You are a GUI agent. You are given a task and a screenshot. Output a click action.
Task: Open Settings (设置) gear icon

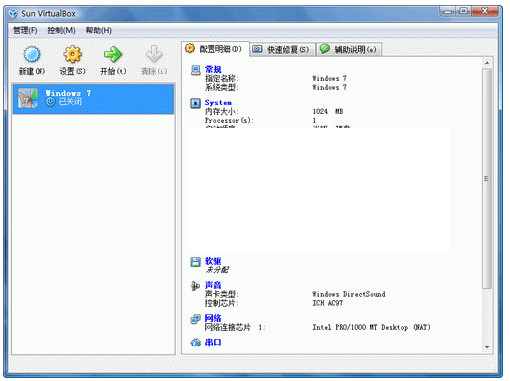pos(72,54)
